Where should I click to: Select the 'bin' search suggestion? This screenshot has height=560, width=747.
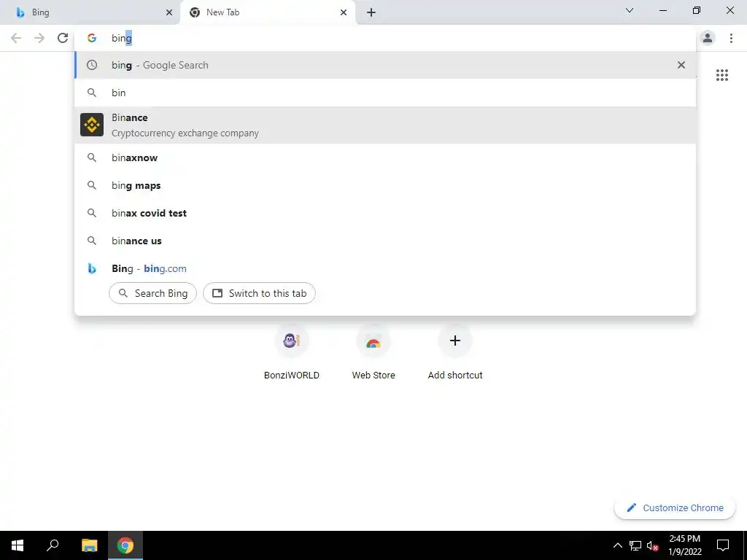pyautogui.click(x=385, y=93)
